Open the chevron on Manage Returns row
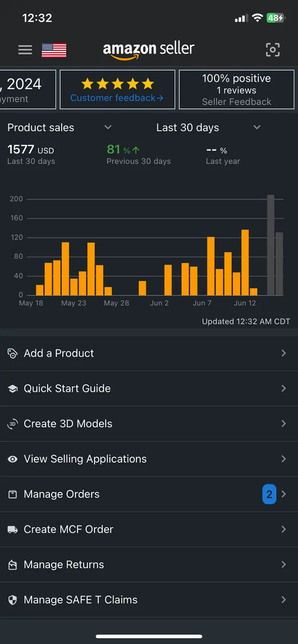This screenshot has width=298, height=644. pyautogui.click(x=284, y=564)
